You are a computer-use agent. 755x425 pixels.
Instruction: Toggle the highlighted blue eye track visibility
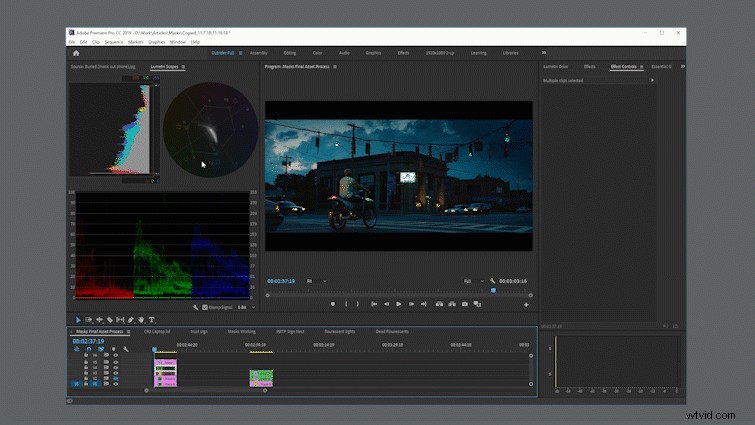click(116, 378)
